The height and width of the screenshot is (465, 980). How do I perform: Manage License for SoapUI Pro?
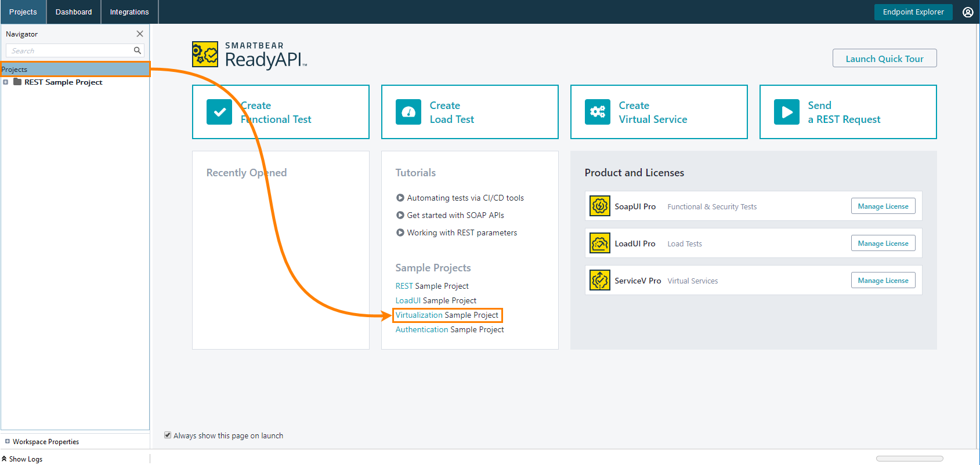[883, 206]
